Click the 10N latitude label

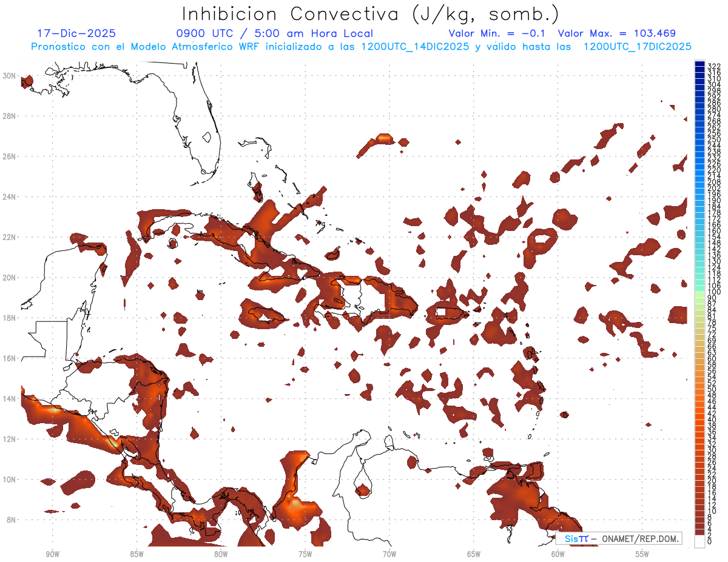(x=9, y=480)
